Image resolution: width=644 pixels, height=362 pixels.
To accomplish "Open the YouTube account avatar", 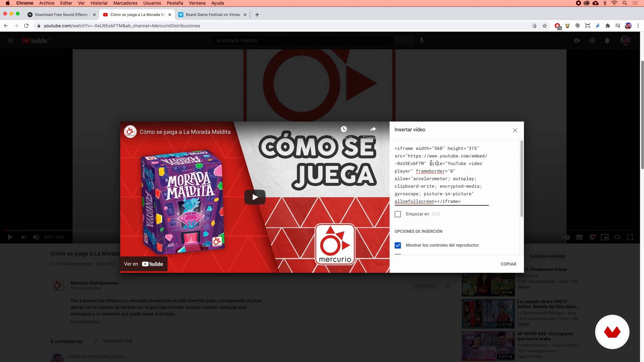I will click(x=625, y=41).
